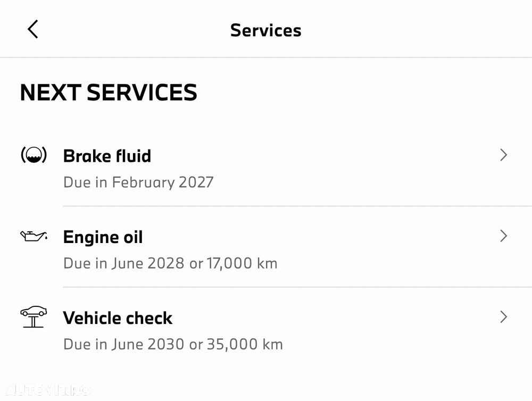This screenshot has width=532, height=401.
Task: Click the Autovit.ro watermark logo
Action: coord(48,390)
